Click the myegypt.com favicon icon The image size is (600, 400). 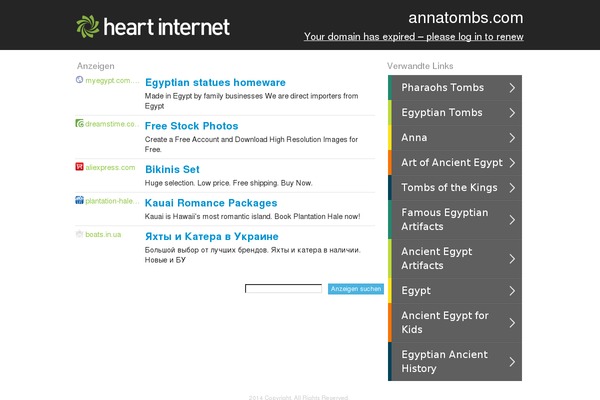(x=79, y=80)
